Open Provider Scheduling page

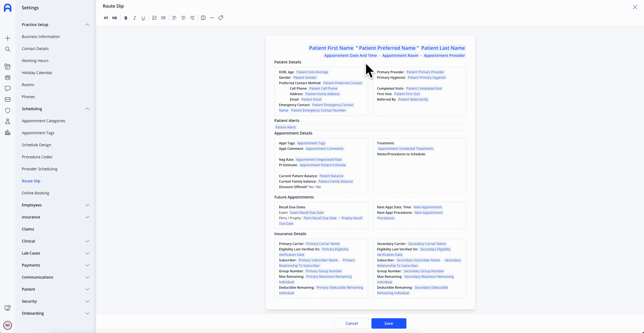[x=40, y=169]
